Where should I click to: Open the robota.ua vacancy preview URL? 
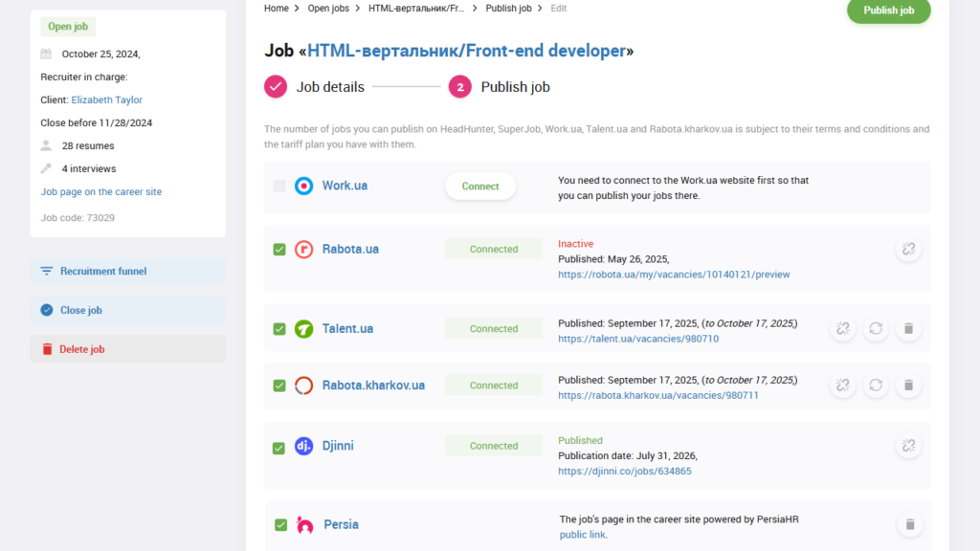tap(674, 275)
